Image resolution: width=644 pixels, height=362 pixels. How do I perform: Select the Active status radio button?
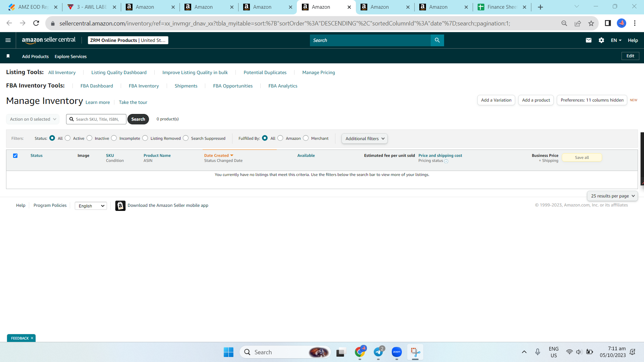click(67, 138)
